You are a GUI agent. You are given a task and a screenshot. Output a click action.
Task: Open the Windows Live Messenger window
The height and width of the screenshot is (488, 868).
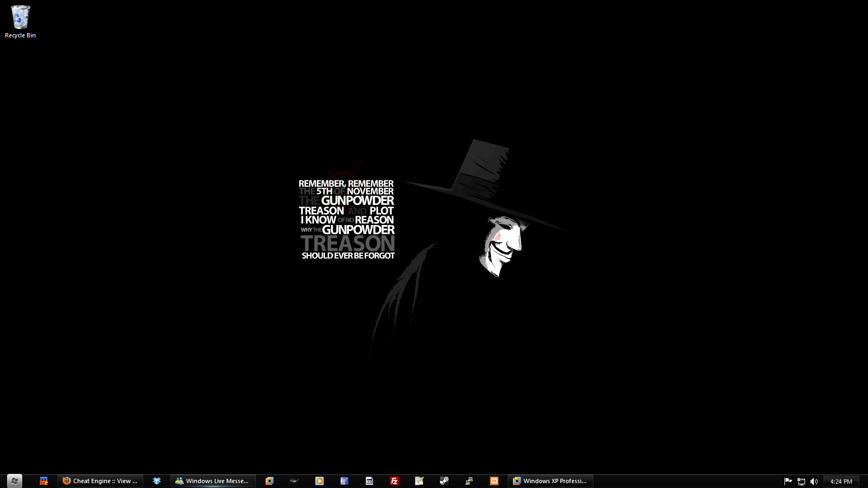(x=213, y=481)
